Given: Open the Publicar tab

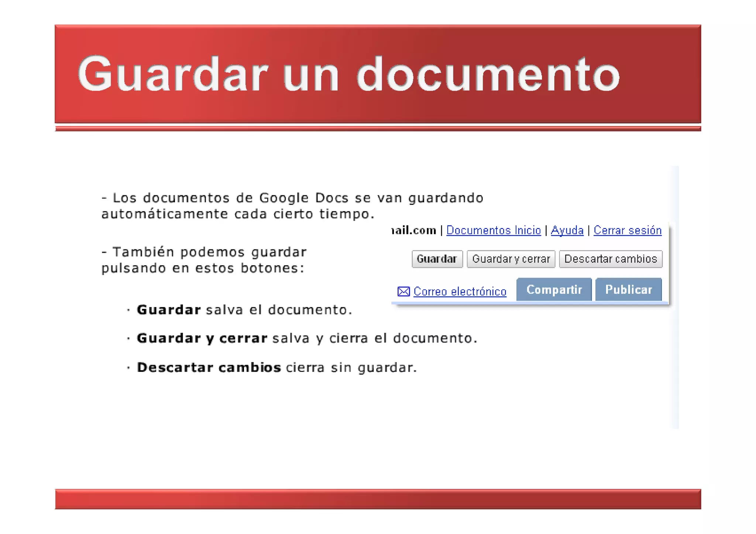Looking at the screenshot, I should pyautogui.click(x=629, y=290).
